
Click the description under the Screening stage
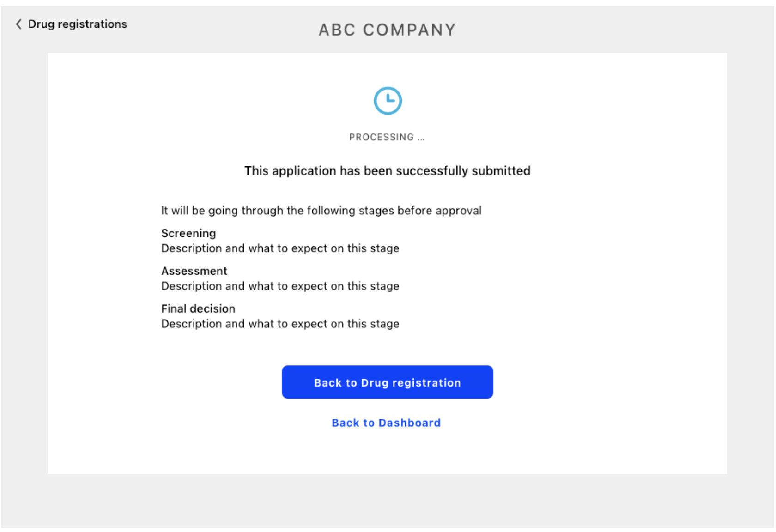click(x=280, y=248)
